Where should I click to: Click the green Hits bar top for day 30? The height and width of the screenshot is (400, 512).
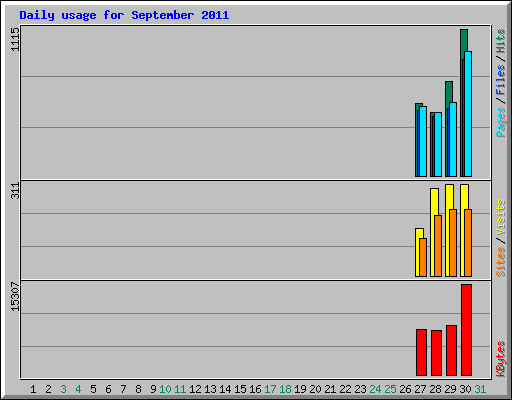pyautogui.click(x=464, y=40)
